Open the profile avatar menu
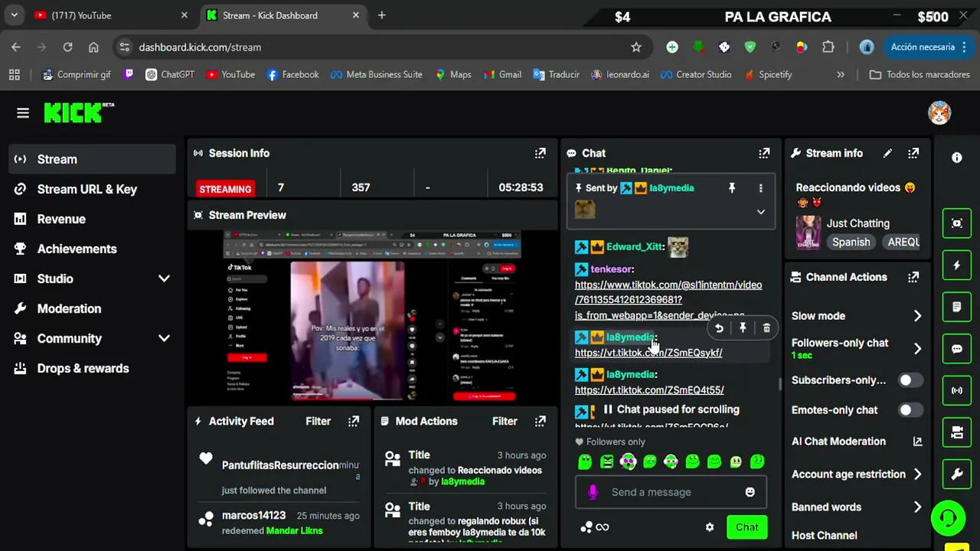 pyautogui.click(x=939, y=113)
